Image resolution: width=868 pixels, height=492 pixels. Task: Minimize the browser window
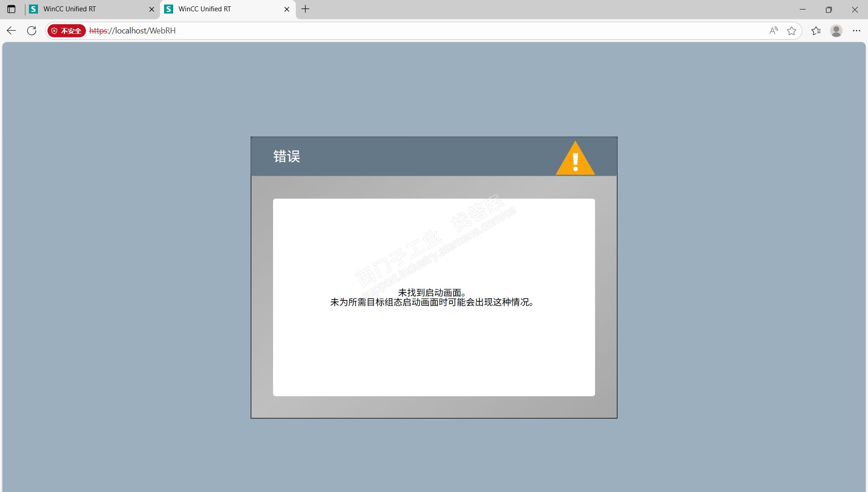coord(802,9)
